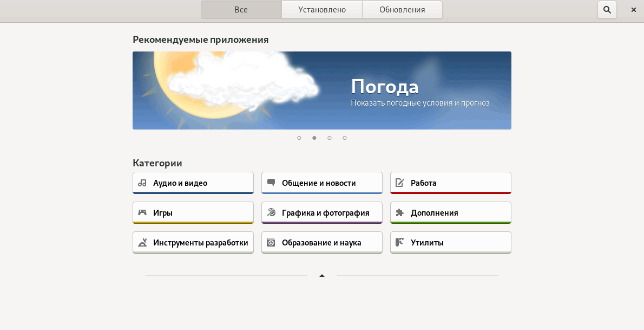The image size is (644, 330).
Task: Select the fourth banner carousel dot
Action: 345,138
